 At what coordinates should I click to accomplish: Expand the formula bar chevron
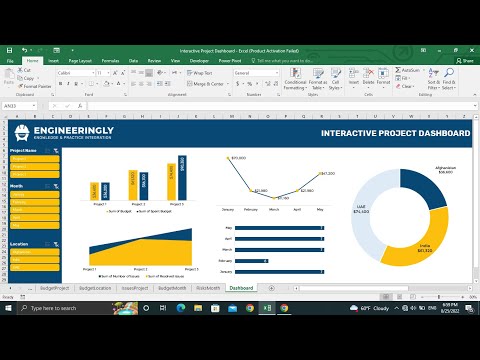tap(475, 106)
